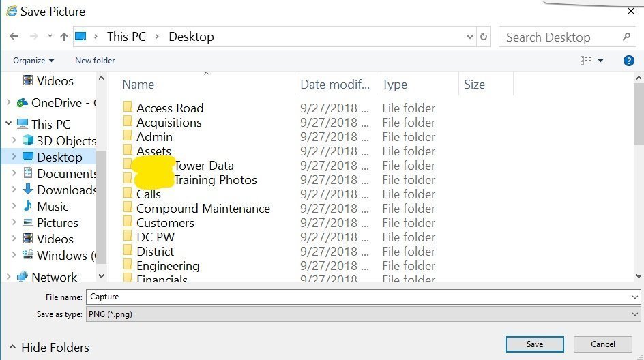Expand the Desktop tree node
Viewport: 644px width, 360px height.
tap(14, 157)
